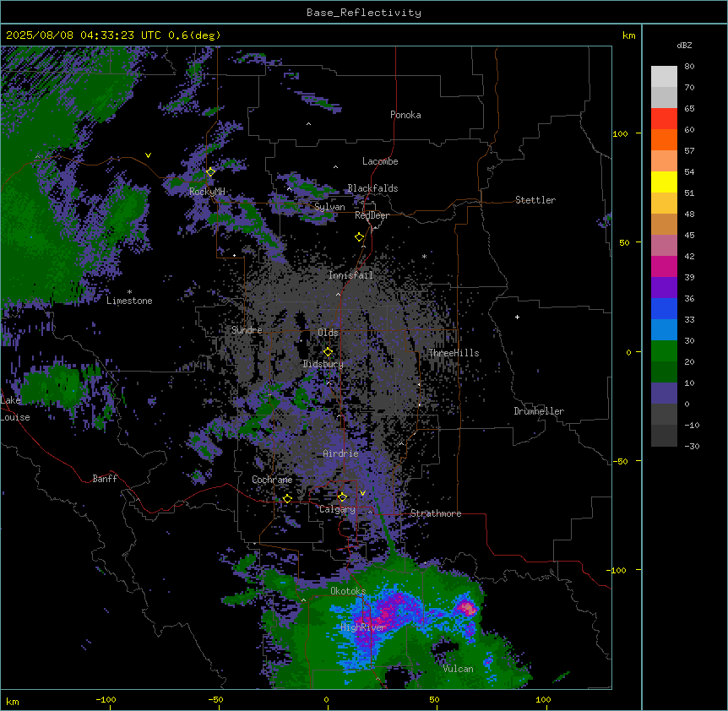The width and height of the screenshot is (728, 711).
Task: Click the -30 dBZ legend value
Action: 692,446
